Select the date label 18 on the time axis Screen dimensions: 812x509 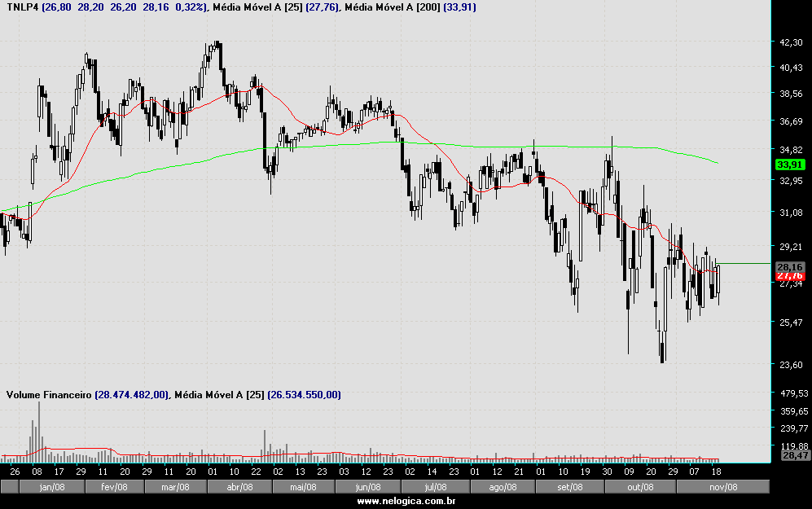[716, 472]
